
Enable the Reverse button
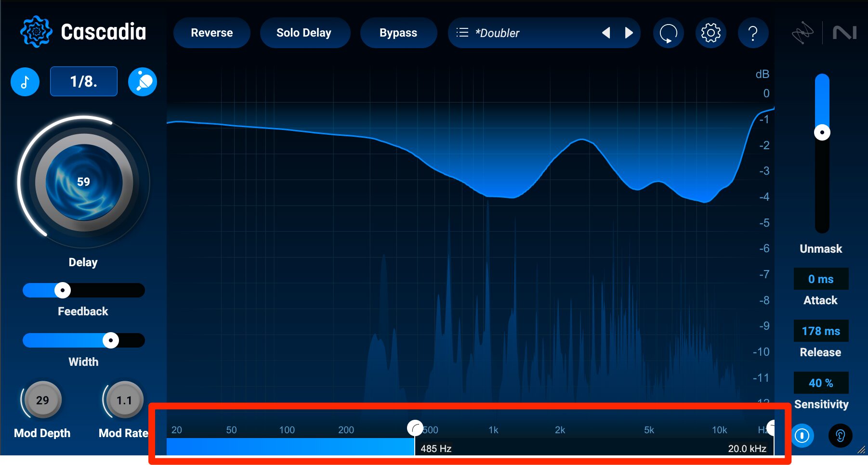[x=212, y=33]
